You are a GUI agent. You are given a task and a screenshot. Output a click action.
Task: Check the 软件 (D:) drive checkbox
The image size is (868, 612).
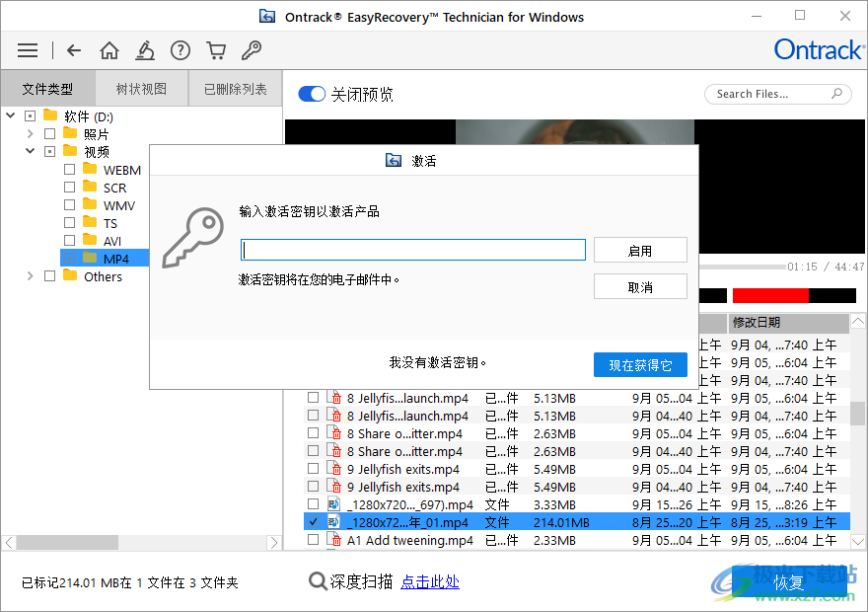[x=30, y=115]
